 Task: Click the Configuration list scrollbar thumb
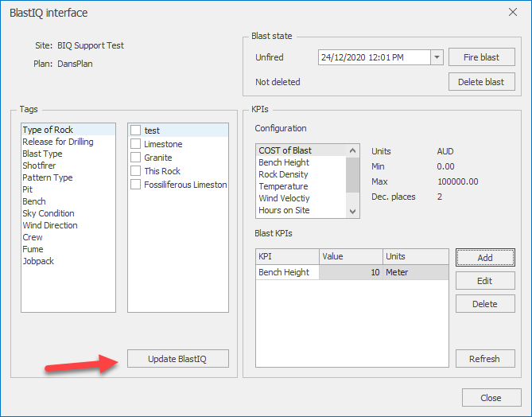pyautogui.click(x=352, y=174)
